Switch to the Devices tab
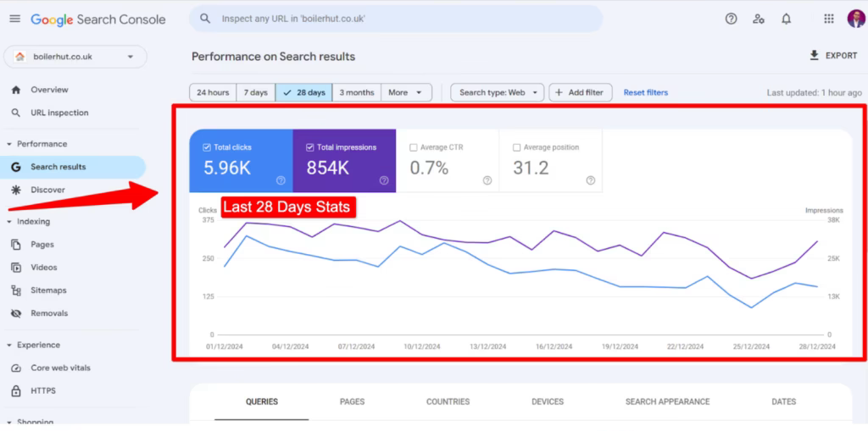The image size is (868, 431). coord(548,401)
